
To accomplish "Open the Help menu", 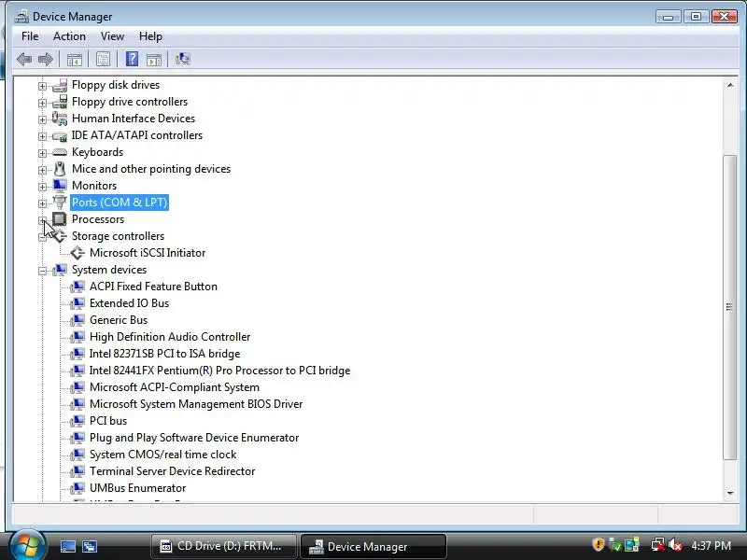I will pyautogui.click(x=150, y=36).
